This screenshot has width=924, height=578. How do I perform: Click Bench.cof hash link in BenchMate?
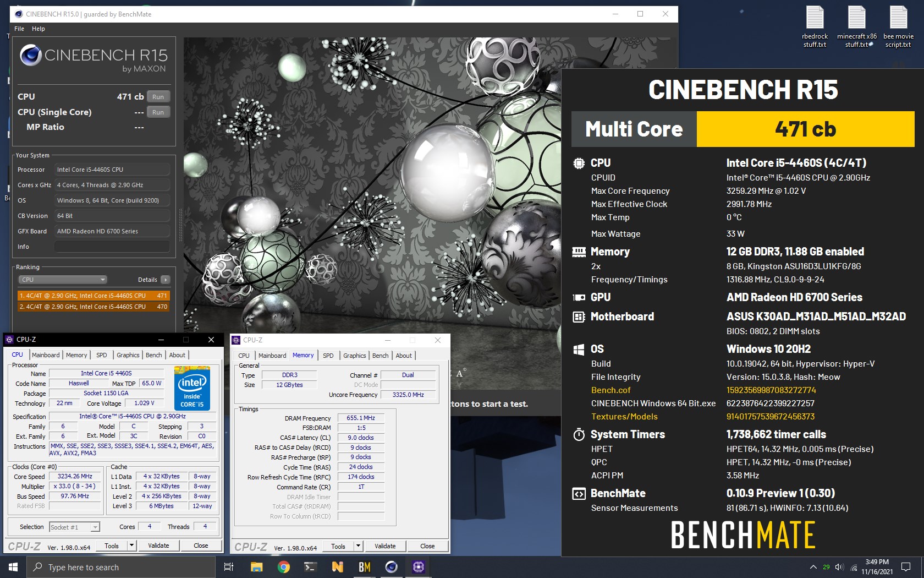tap(771, 390)
